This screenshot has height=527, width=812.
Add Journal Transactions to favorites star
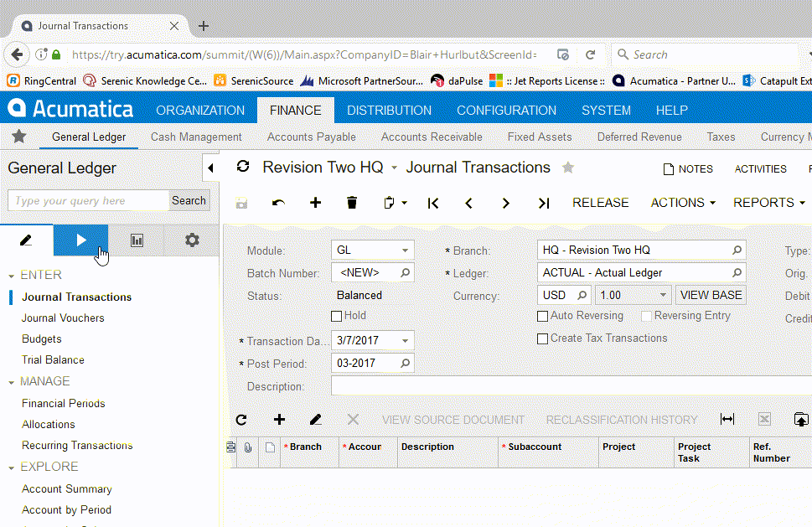click(568, 168)
